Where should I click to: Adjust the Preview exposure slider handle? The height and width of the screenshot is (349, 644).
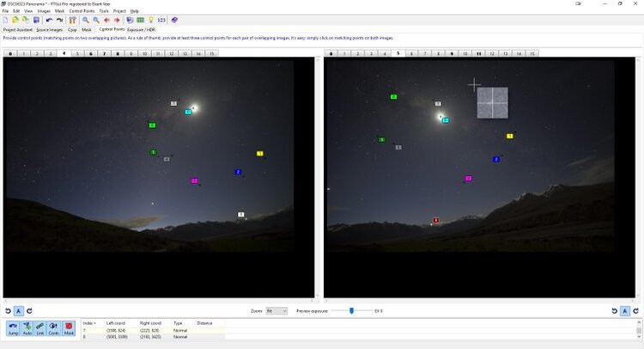pyautogui.click(x=351, y=311)
